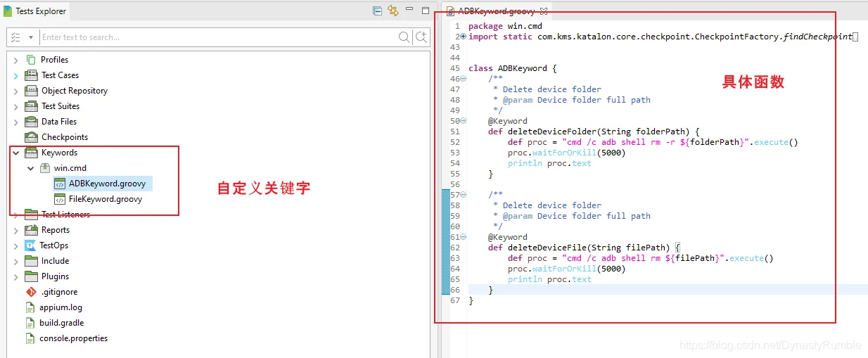Expand the Reports node
This screenshot has height=358, width=868.
tap(15, 230)
